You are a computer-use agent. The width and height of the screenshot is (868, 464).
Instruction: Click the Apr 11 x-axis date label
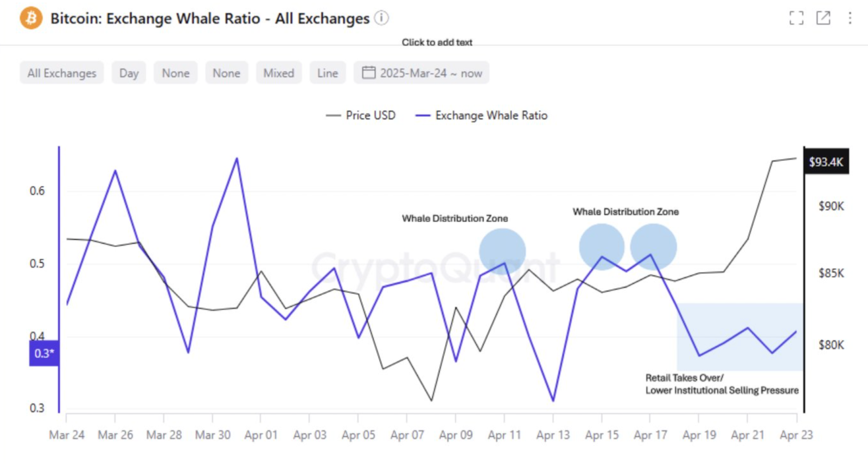point(505,435)
